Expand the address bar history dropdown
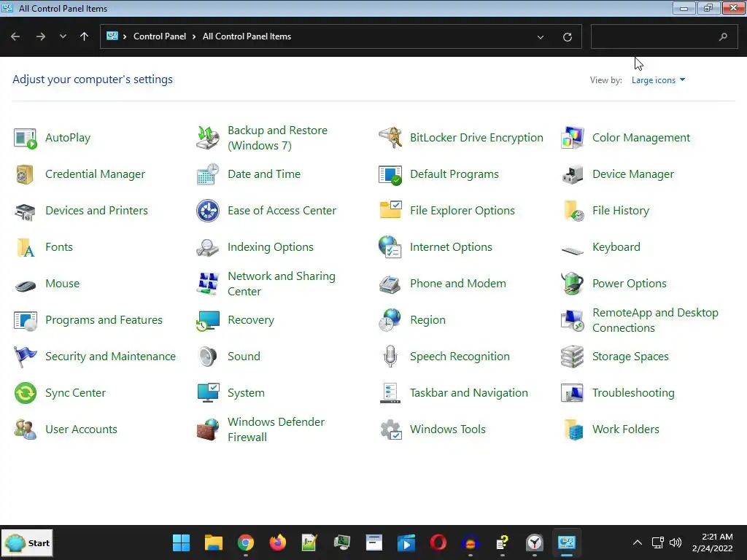The width and height of the screenshot is (747, 560). 541,37
